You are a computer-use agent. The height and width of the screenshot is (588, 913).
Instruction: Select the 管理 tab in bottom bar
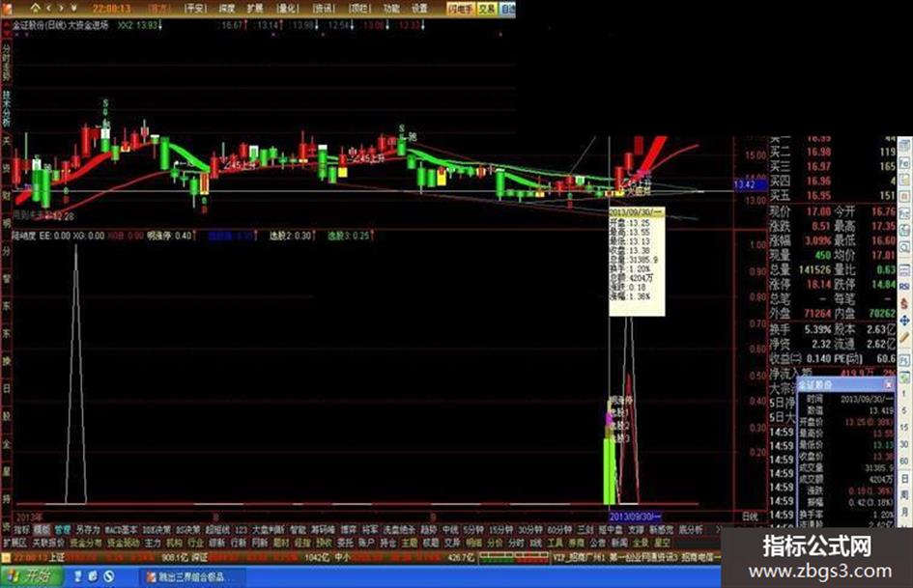[x=62, y=530]
